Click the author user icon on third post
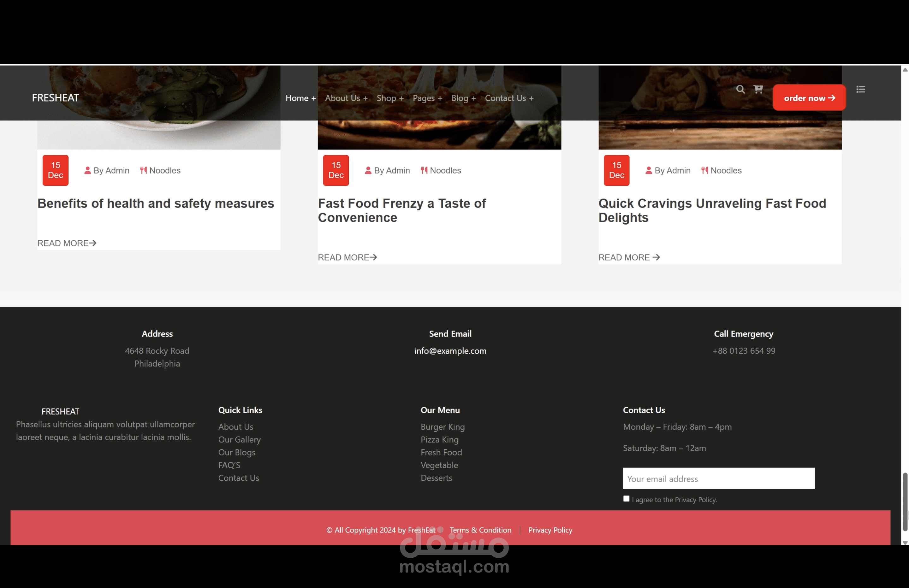The width and height of the screenshot is (909, 588). pos(649,170)
